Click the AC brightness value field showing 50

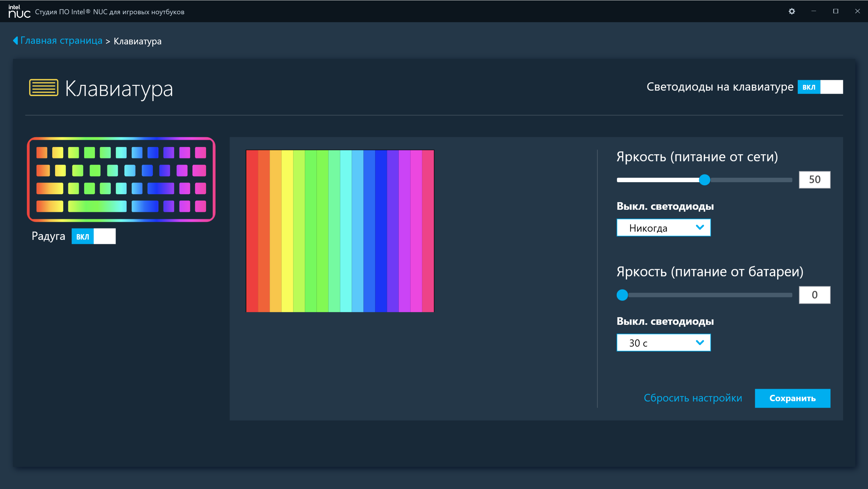click(814, 180)
